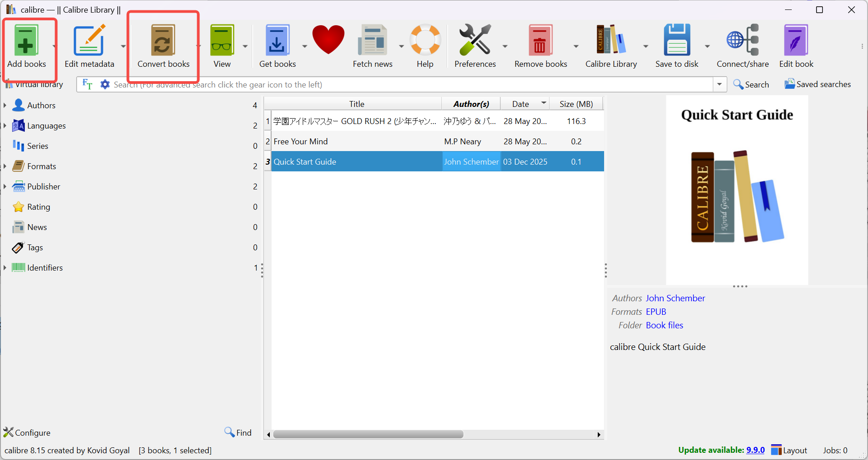Screen dimensions: 868x460
Task: Focus the search input field
Action: coord(412,84)
